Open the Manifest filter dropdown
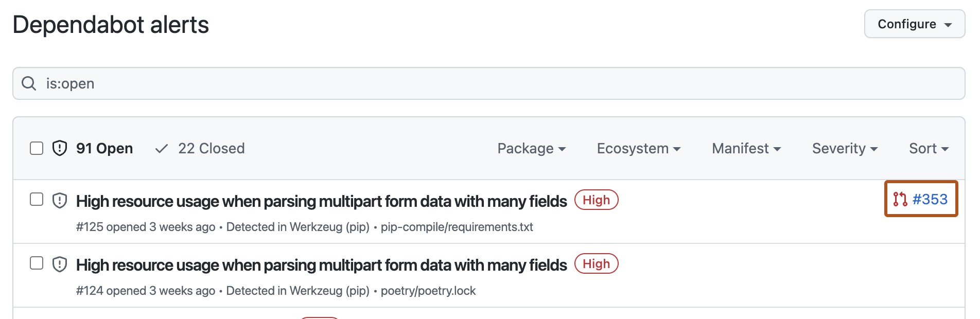 coord(746,149)
